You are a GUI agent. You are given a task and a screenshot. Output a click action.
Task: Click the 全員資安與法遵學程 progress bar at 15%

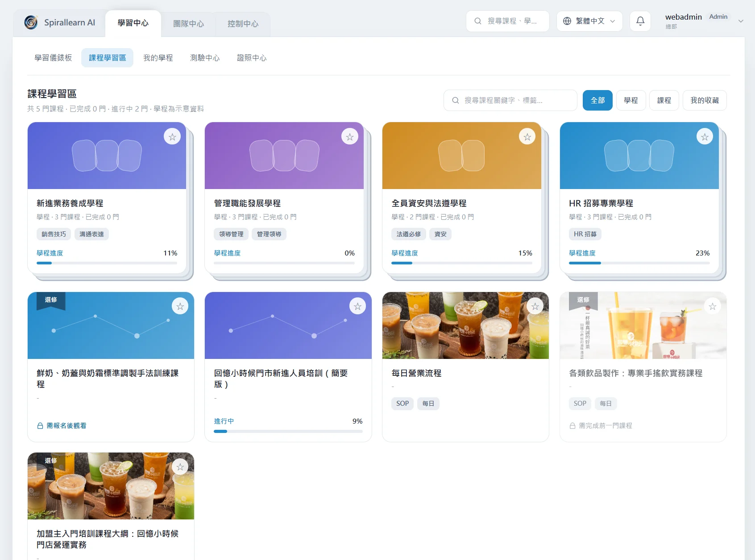[x=462, y=263]
